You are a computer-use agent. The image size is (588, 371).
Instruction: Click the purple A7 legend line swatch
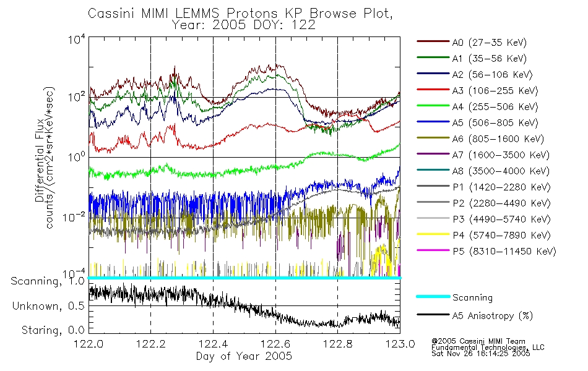point(433,153)
